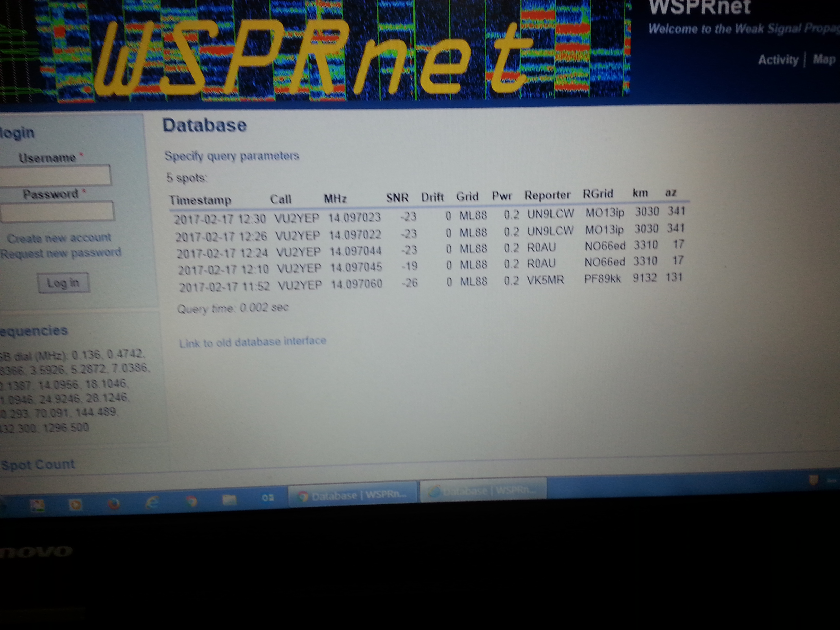Select timestamp 2017-02-17 12:10
The width and height of the screenshot is (840, 630).
click(223, 270)
